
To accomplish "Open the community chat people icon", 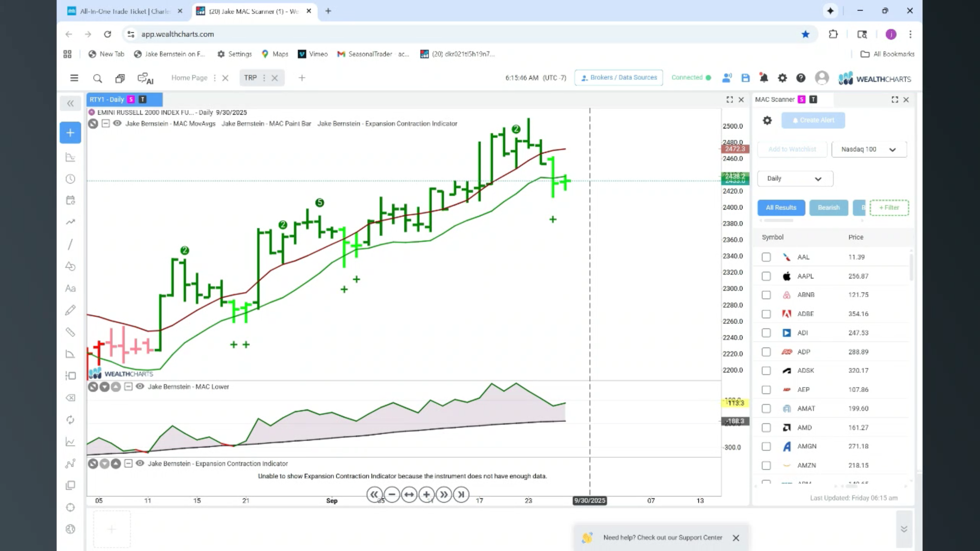I will (727, 78).
